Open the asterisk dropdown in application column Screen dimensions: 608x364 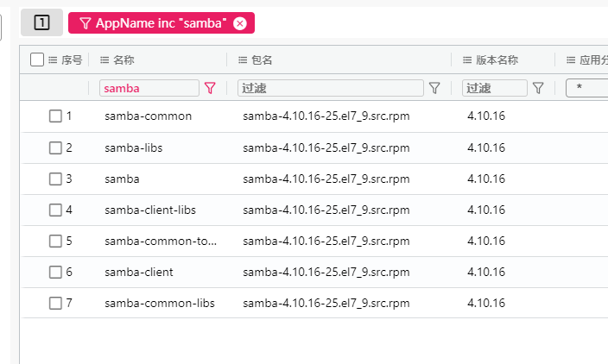point(586,88)
